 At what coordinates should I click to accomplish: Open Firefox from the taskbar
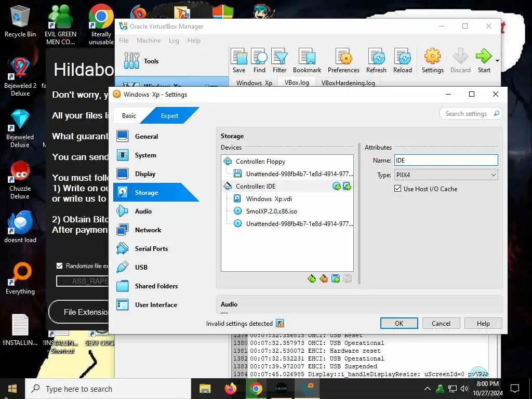click(231, 389)
